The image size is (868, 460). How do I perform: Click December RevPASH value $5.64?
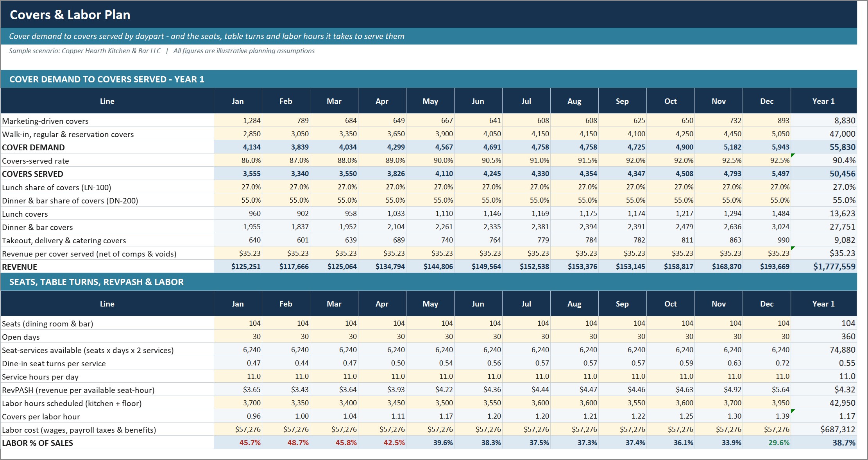(x=767, y=390)
